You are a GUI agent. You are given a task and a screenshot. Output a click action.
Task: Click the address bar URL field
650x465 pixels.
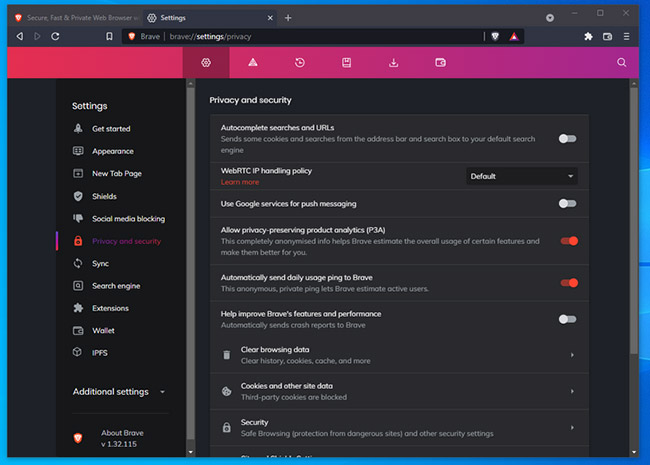323,36
